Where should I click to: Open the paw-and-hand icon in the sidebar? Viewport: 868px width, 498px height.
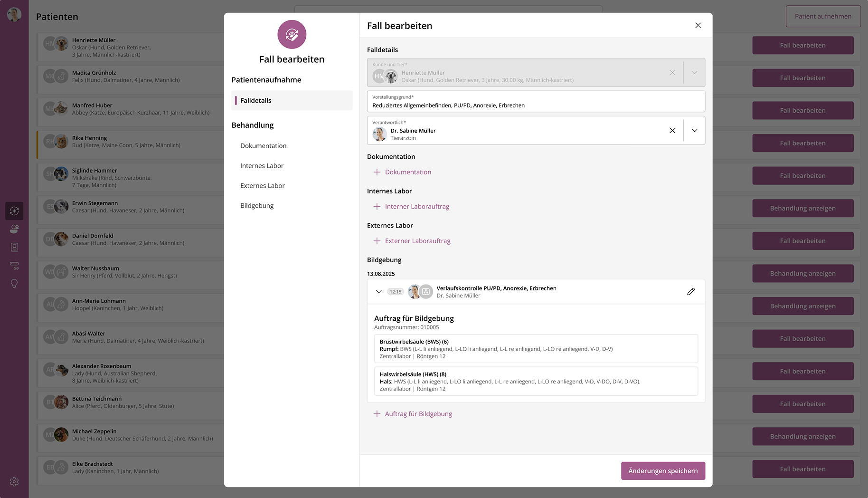[x=14, y=229]
